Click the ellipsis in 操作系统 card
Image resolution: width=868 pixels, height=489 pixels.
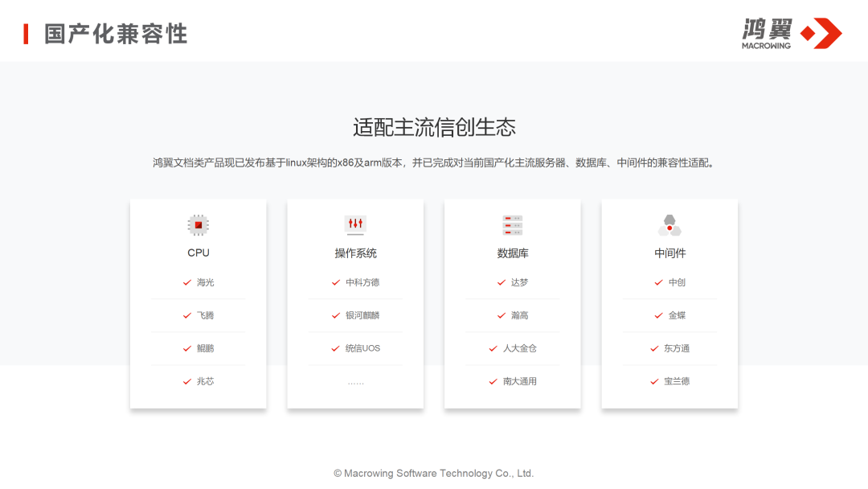[x=355, y=383]
